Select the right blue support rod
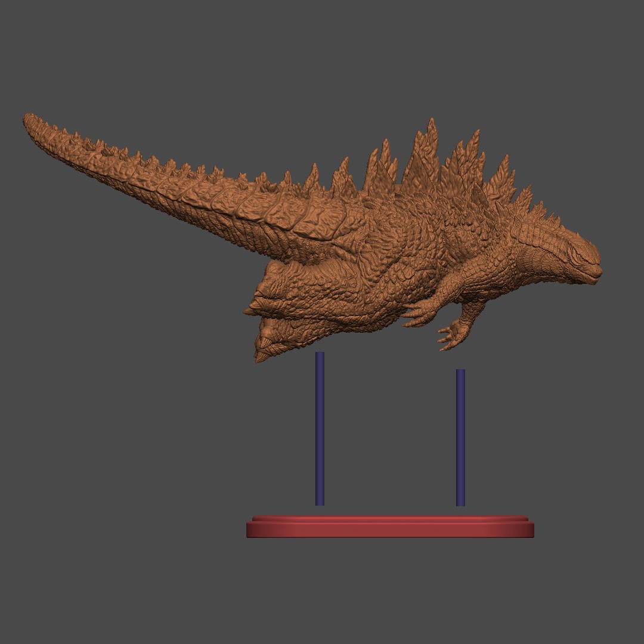This screenshot has width=644, height=644. (x=460, y=438)
